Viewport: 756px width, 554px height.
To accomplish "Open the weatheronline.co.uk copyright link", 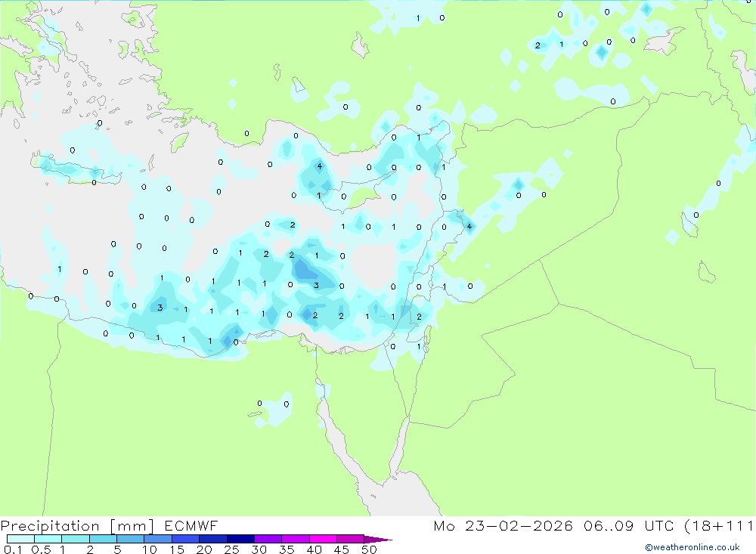I will pyautogui.click(x=692, y=547).
